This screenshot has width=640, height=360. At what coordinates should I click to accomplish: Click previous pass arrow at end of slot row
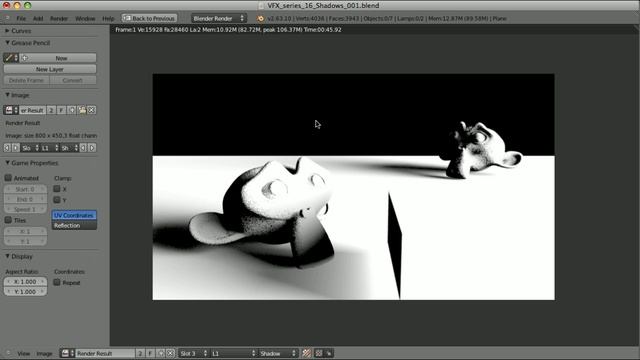[83, 148]
